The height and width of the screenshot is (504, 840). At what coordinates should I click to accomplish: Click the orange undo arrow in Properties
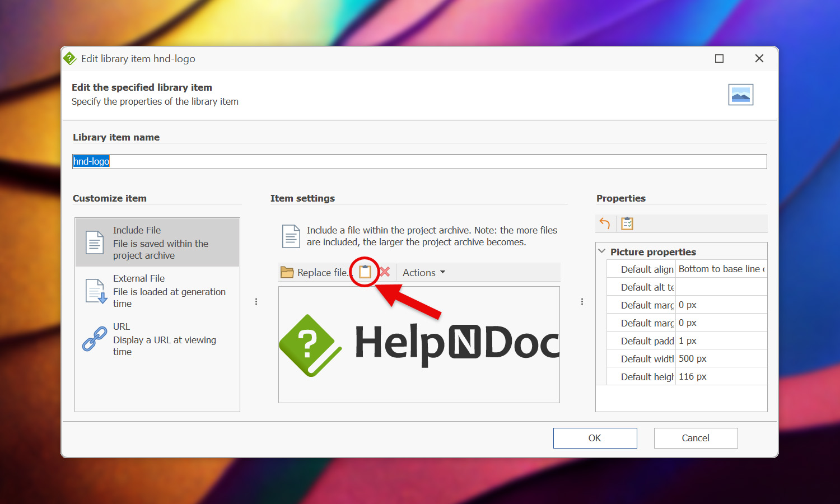tap(605, 223)
